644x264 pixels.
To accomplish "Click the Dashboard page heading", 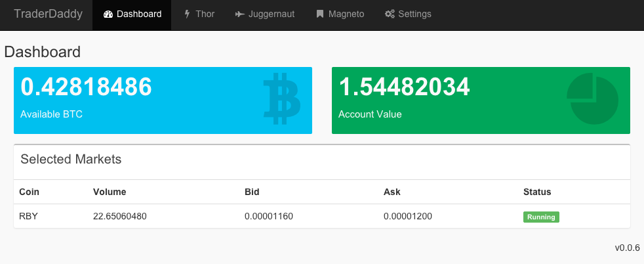I will point(43,53).
